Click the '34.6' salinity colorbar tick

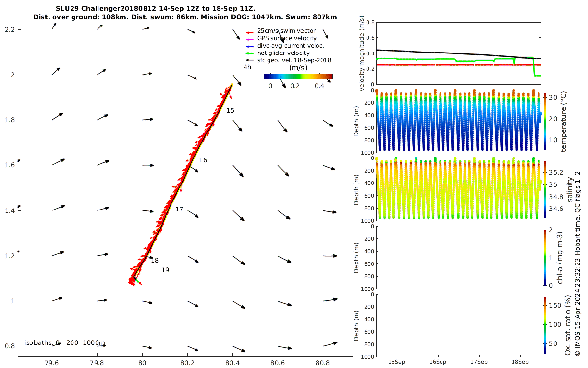point(555,209)
